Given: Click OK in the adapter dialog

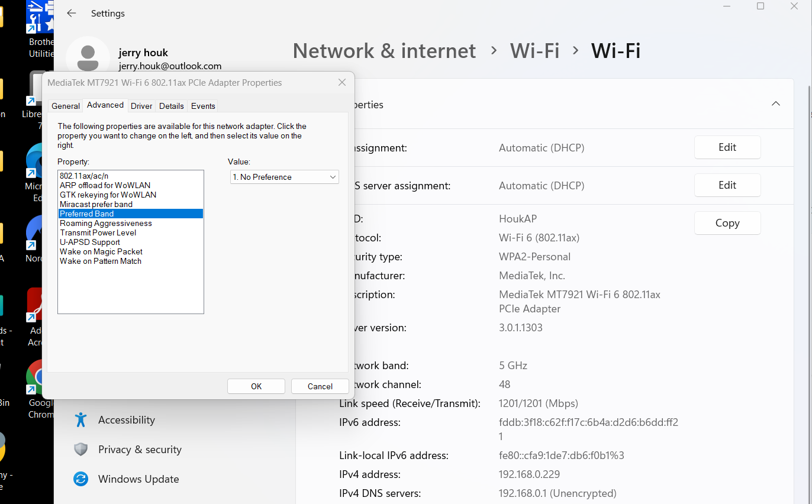Looking at the screenshot, I should (x=256, y=386).
